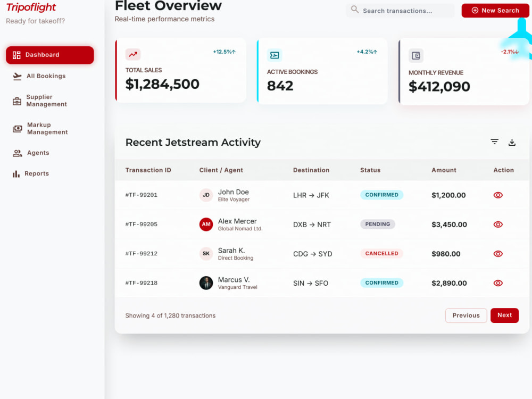Image resolution: width=532 pixels, height=399 pixels.
Task: Click the +12.5% change indicator
Action: (225, 52)
